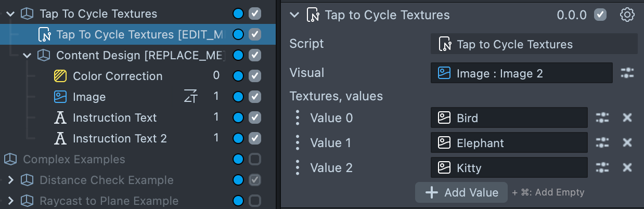Uncheck the Instruction Text 2 visibility checkbox
The height and width of the screenshot is (209, 644).
pos(255,138)
